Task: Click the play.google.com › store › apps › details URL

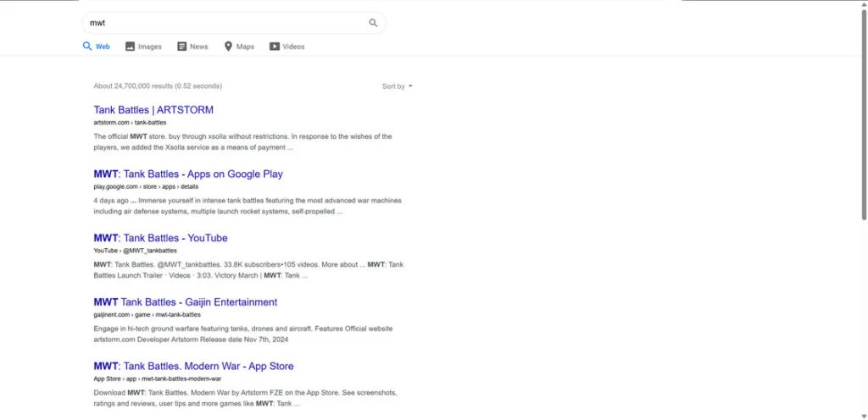Action: coord(146,187)
